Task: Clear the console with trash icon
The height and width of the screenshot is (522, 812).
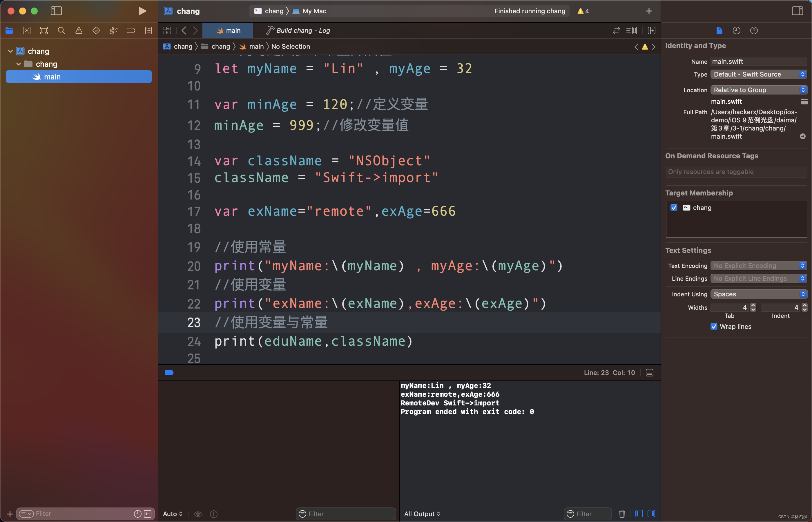Action: click(622, 514)
